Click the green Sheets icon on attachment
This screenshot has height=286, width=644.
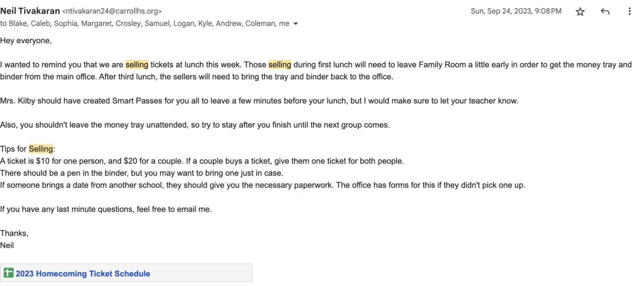pyautogui.click(x=9, y=273)
